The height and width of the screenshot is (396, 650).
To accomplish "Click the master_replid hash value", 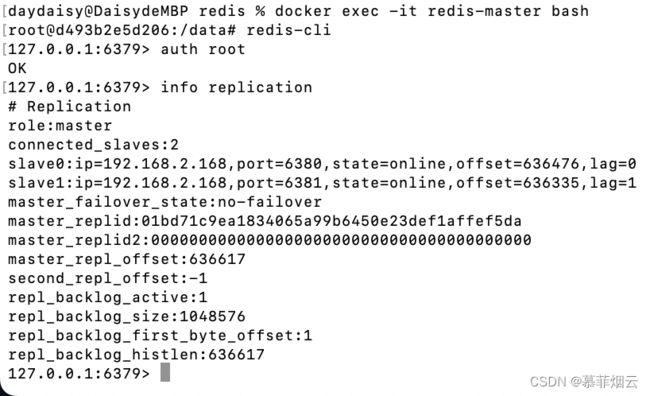I will tap(332, 221).
